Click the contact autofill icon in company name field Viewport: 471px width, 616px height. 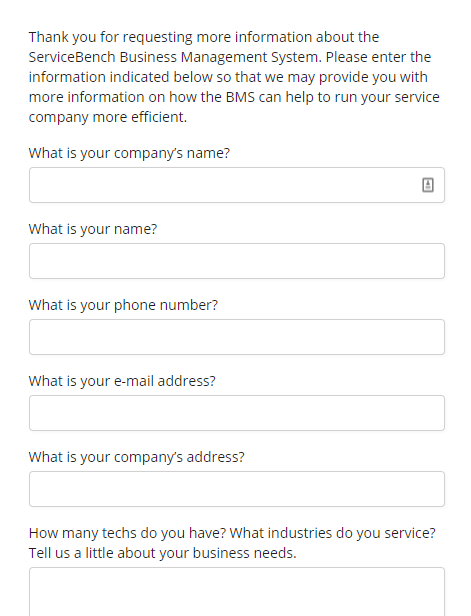click(428, 185)
